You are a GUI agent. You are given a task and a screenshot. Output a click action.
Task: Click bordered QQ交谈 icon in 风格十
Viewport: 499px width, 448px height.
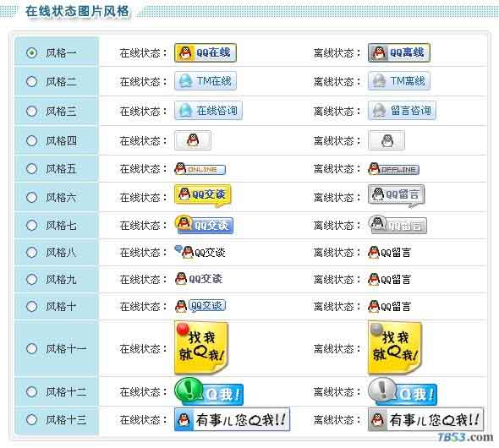200,306
